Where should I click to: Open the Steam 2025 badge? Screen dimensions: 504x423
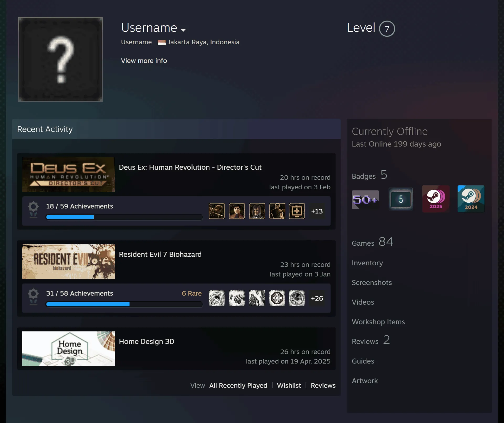[x=436, y=199]
